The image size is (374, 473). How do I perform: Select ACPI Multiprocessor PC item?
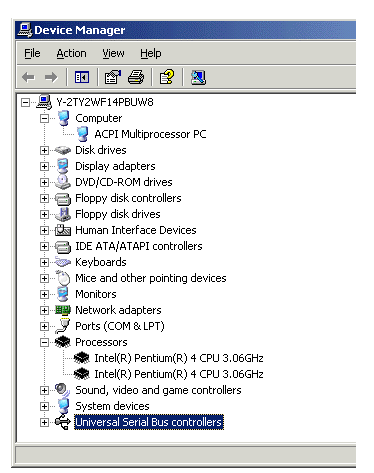click(x=150, y=134)
